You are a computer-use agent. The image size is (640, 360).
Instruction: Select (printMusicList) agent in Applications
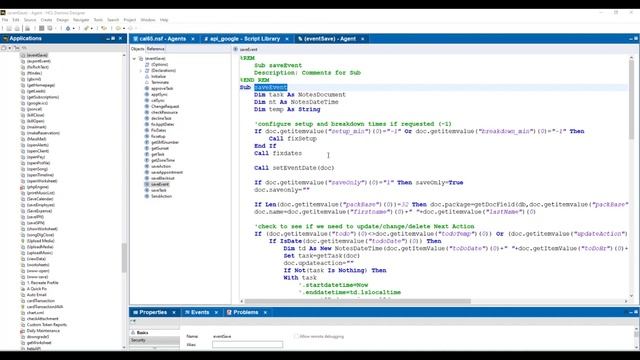tap(41, 193)
